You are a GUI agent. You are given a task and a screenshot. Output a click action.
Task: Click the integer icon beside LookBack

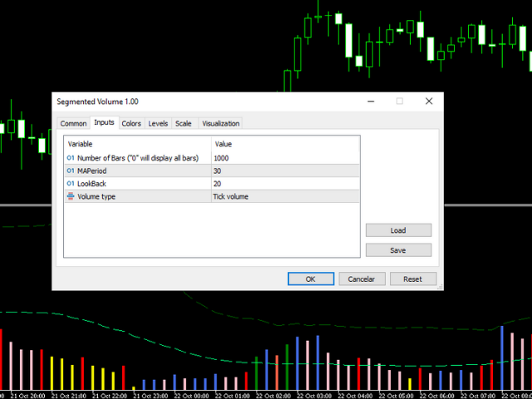(x=71, y=184)
